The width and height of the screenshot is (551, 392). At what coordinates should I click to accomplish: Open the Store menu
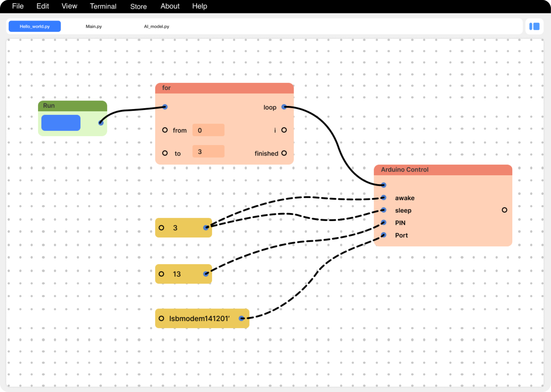(138, 6)
